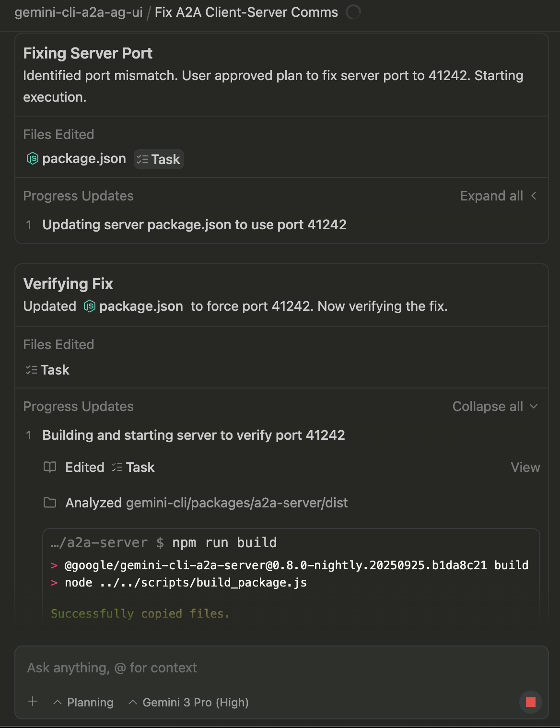Click the plus icon to attach context
Screen dimensions: 560x728
(32, 702)
